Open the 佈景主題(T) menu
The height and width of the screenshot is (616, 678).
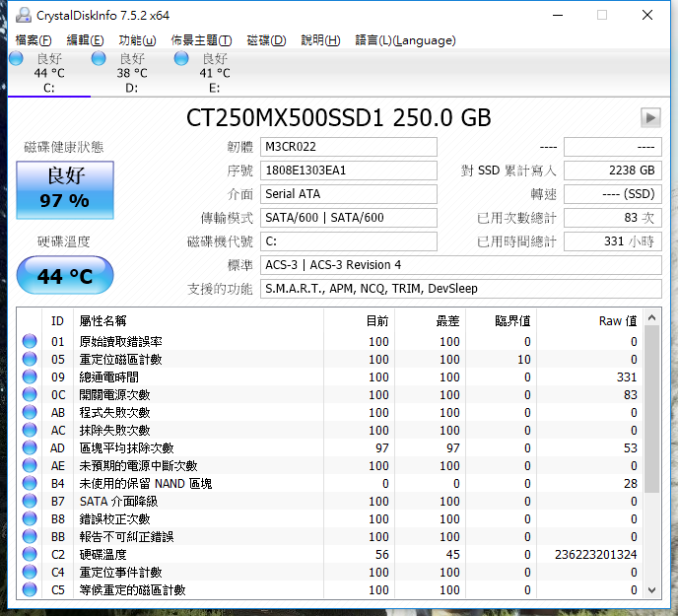[x=201, y=40]
